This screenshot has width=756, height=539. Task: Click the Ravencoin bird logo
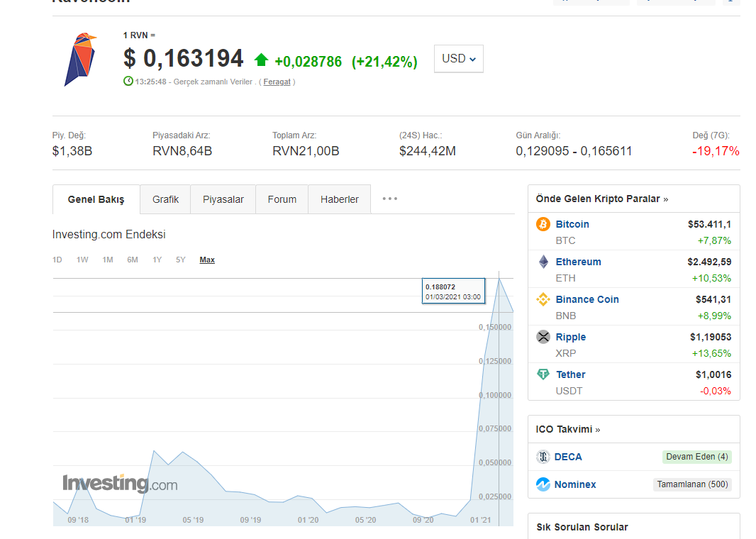80,60
